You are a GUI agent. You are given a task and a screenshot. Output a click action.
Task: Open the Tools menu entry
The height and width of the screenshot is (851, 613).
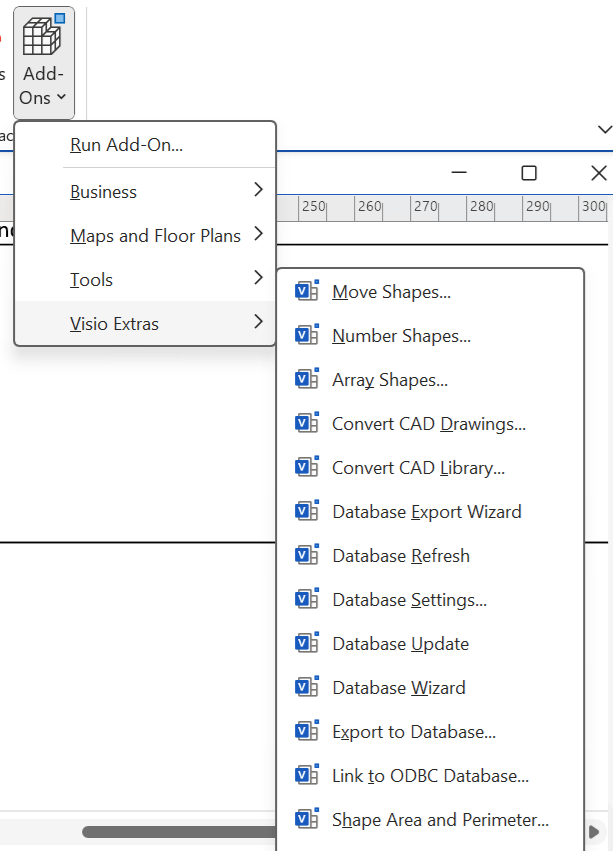pyautogui.click(x=146, y=280)
